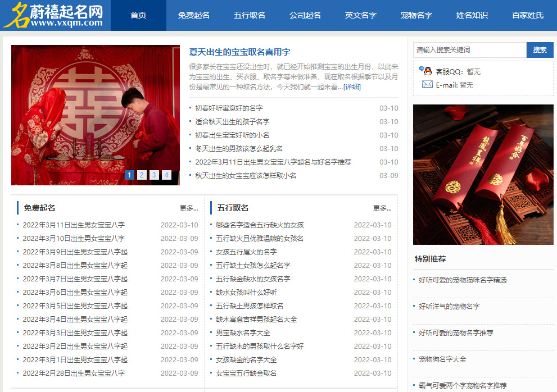Open article 适合秋天出生的孩子名字
The width and height of the screenshot is (557, 392).
coord(232,122)
